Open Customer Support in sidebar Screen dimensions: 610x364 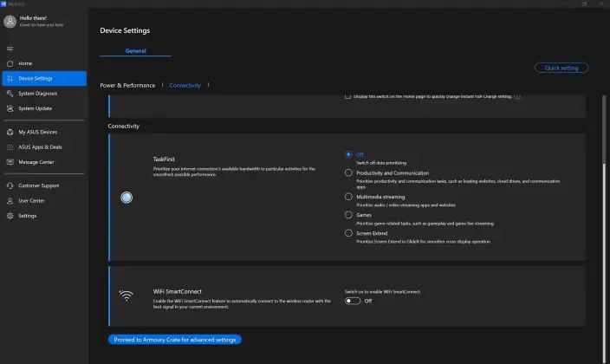click(x=44, y=185)
